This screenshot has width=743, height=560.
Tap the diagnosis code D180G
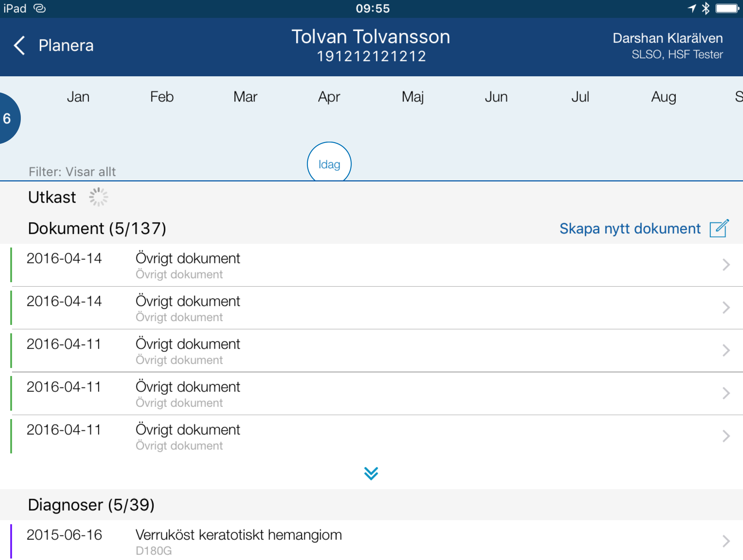[154, 551]
